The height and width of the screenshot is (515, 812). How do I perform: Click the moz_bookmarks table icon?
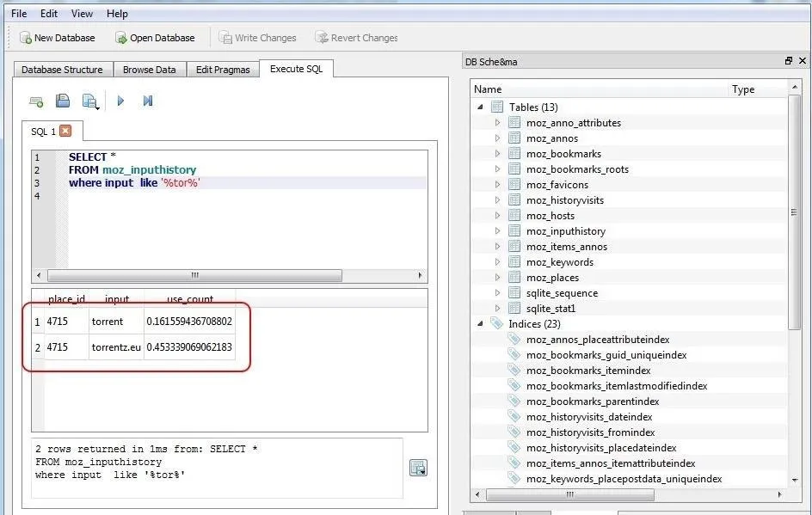(x=514, y=154)
